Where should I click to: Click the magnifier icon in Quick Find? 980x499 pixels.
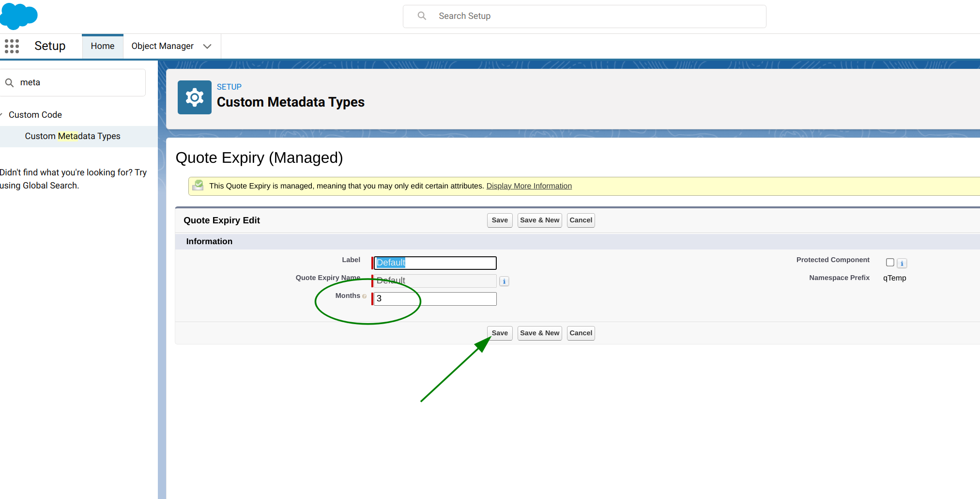[9, 83]
